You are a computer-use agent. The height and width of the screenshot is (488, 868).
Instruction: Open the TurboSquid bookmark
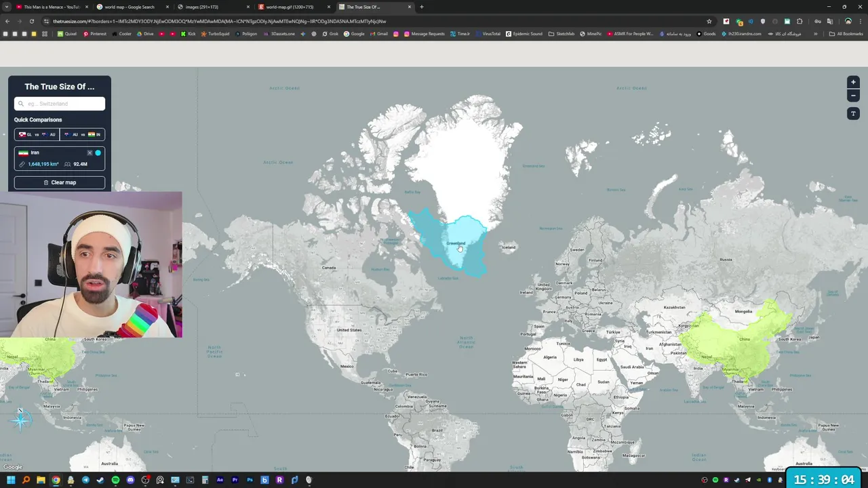[216, 34]
